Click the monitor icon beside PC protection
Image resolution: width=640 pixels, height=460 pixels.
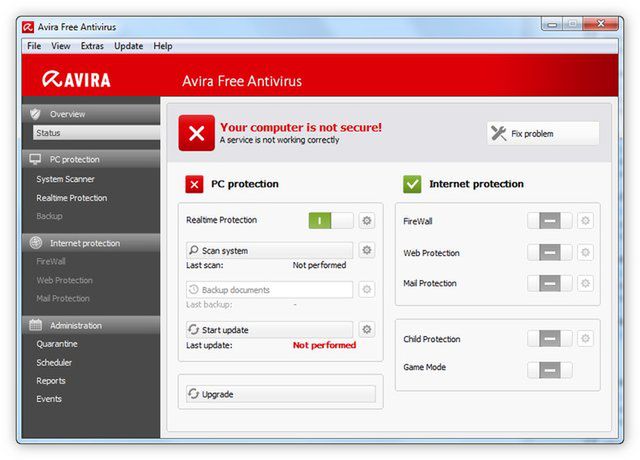click(x=36, y=159)
